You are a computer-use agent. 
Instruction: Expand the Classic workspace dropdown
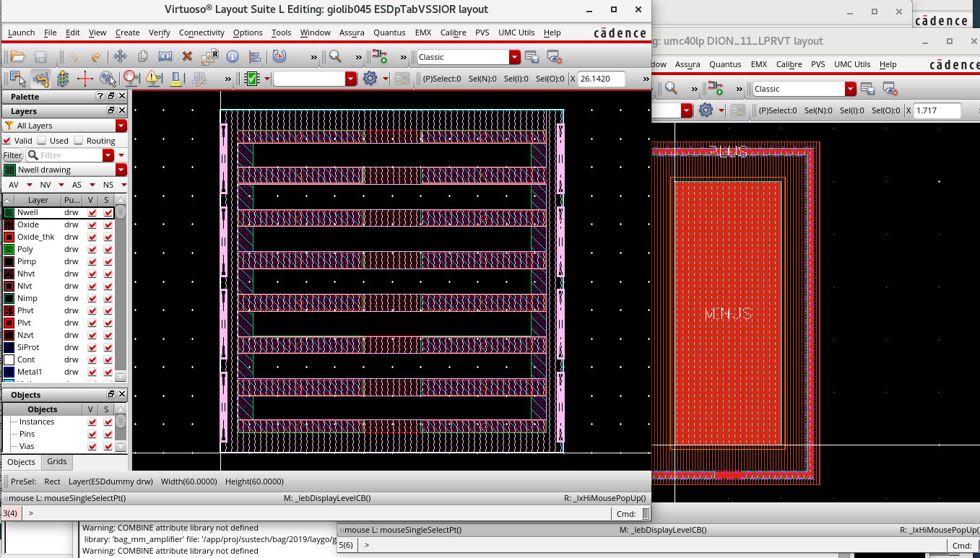click(x=514, y=57)
